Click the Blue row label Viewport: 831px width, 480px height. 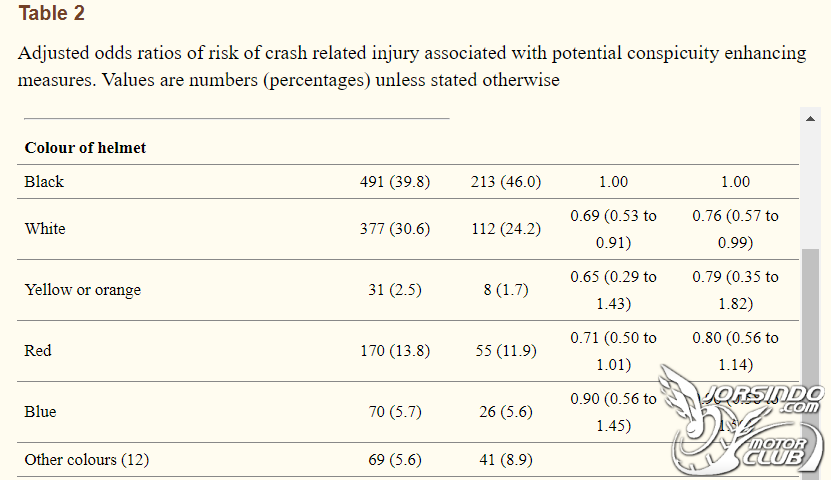[40, 412]
